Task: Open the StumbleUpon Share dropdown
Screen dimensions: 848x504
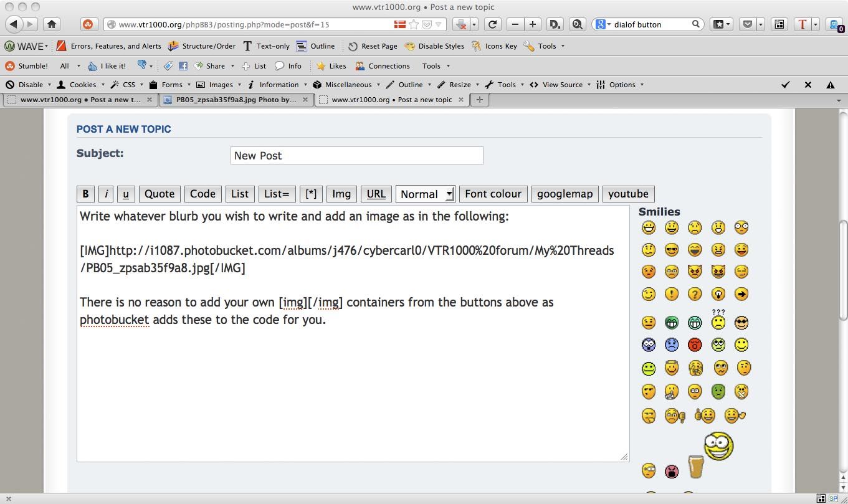Action: [214, 66]
